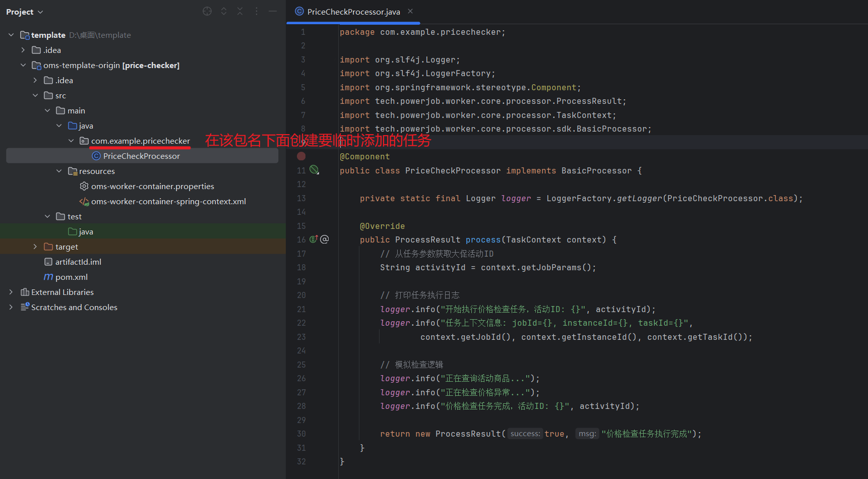Open the Project view dropdown
Image resolution: width=868 pixels, height=479 pixels.
[x=25, y=12]
